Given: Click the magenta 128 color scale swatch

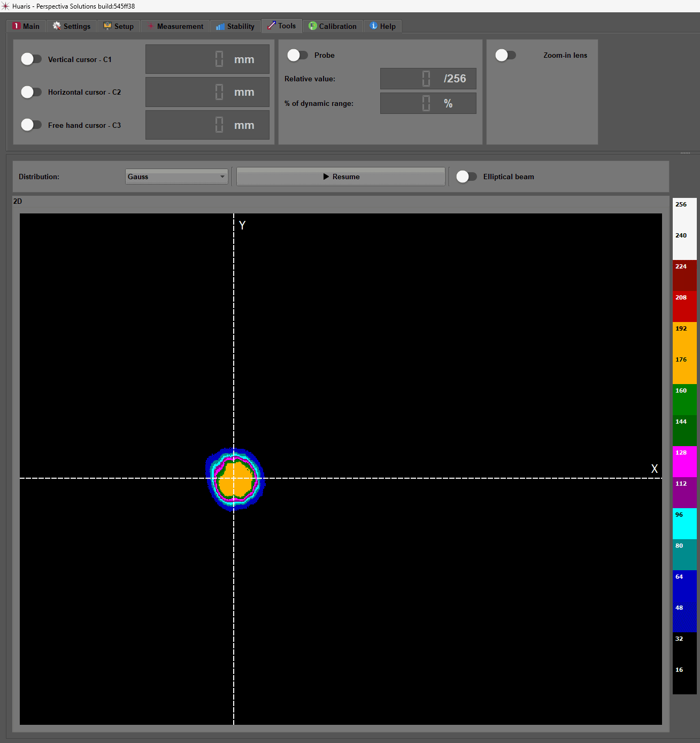Looking at the screenshot, I should point(684,461).
